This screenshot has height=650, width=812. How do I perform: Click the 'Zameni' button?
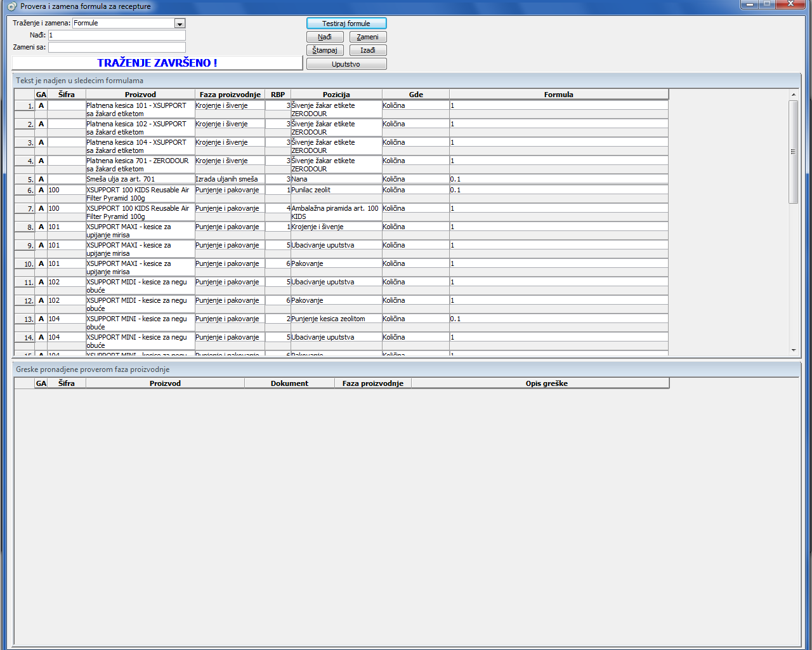(x=368, y=37)
